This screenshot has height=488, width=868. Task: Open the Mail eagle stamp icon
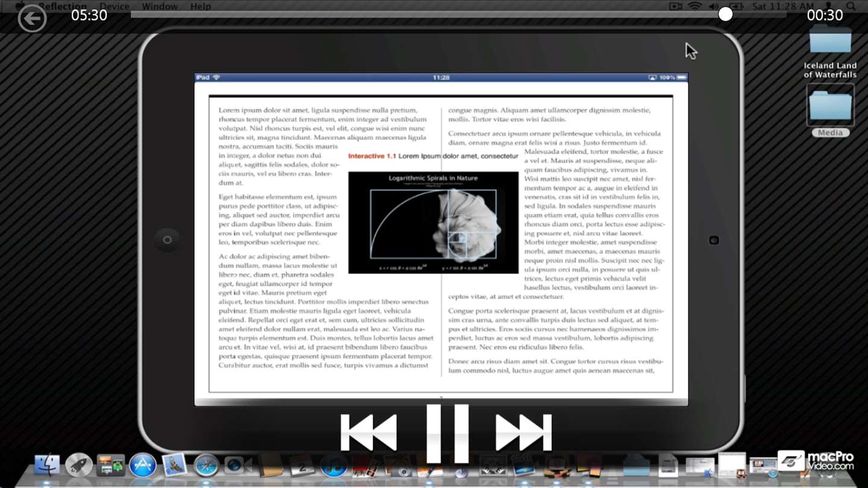(174, 465)
